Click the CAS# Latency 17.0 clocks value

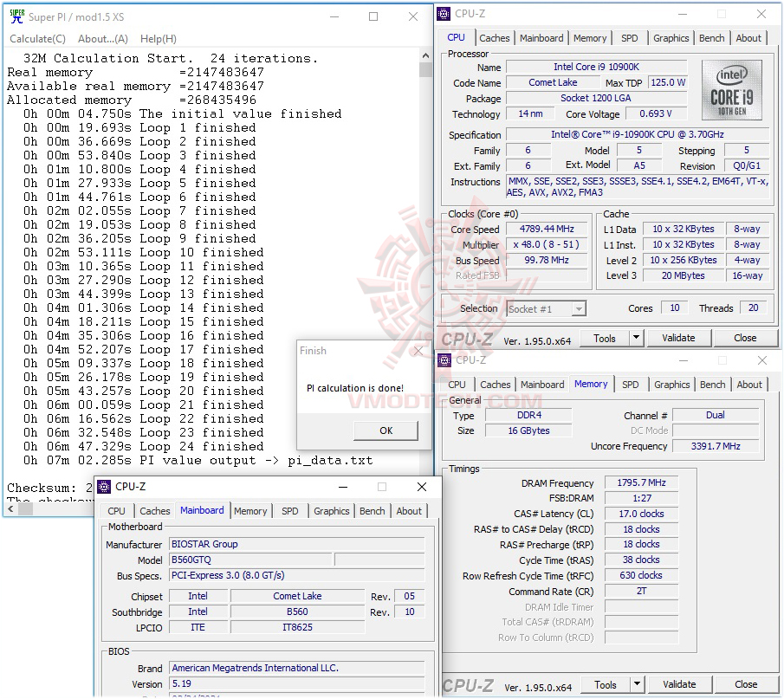click(641, 514)
